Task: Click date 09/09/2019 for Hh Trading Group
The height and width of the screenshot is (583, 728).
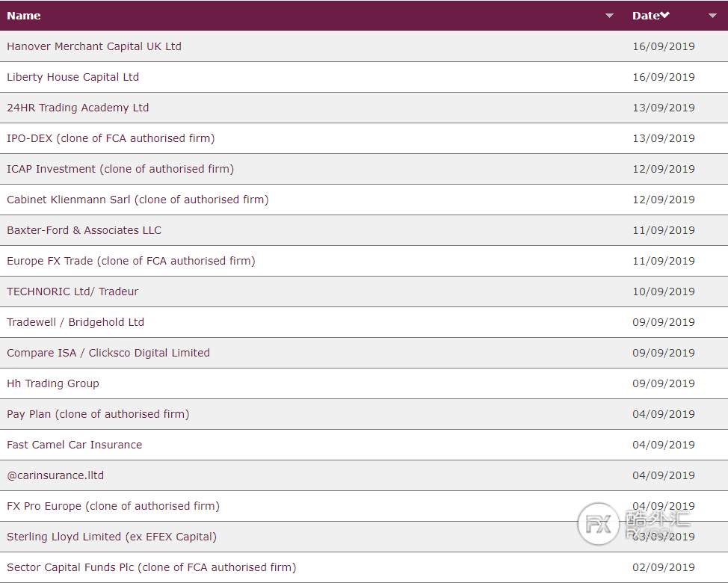Action: (x=664, y=383)
